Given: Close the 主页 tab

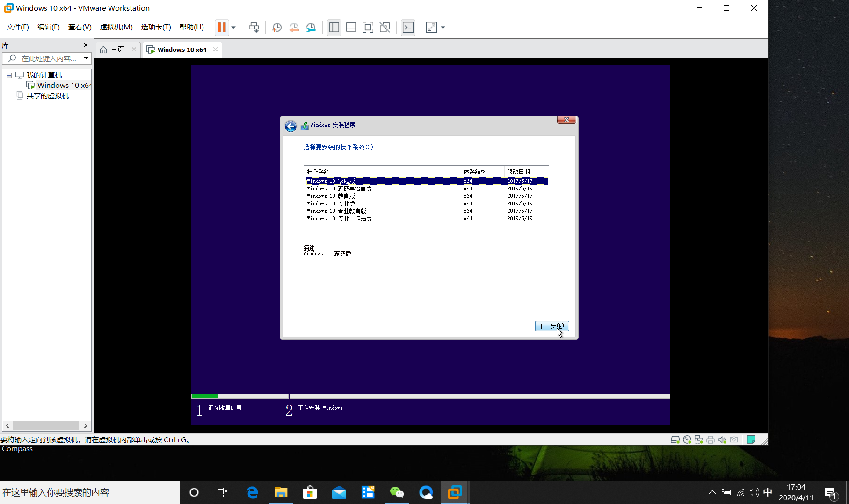Looking at the screenshot, I should pos(134,50).
